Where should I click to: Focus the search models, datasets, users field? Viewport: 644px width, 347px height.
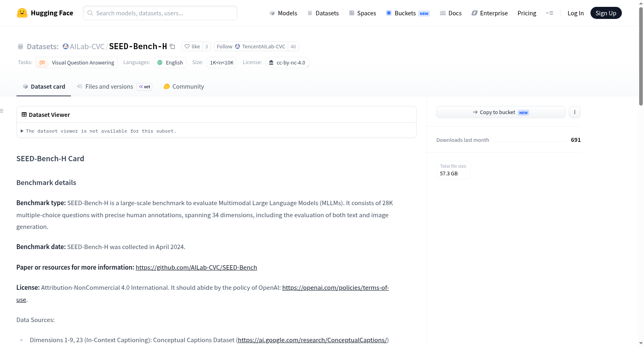coord(160,13)
